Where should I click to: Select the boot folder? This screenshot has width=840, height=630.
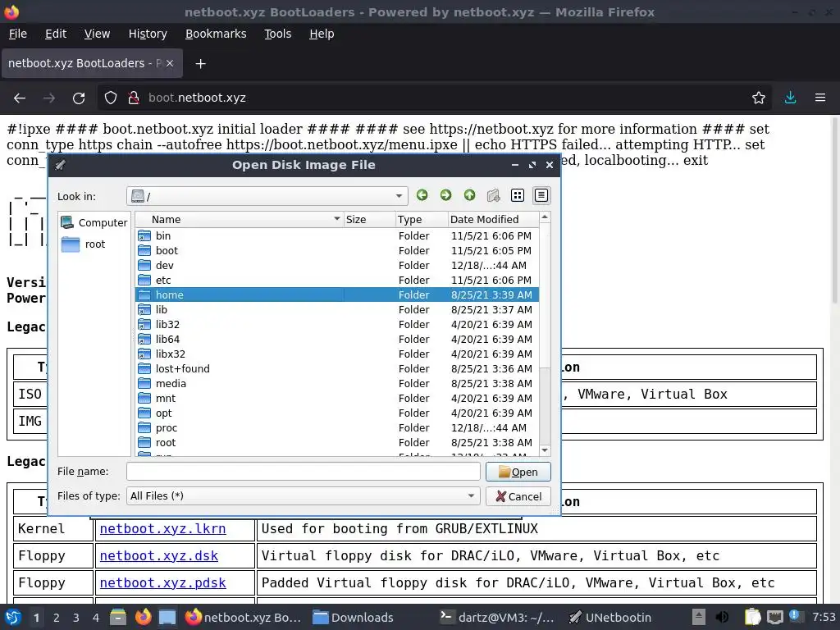pyautogui.click(x=337, y=251)
